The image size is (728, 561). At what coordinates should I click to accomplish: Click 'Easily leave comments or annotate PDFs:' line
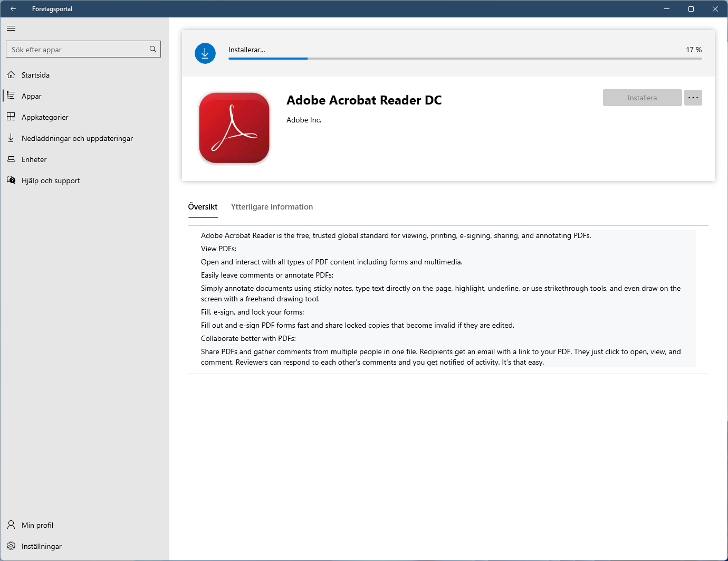click(x=267, y=275)
